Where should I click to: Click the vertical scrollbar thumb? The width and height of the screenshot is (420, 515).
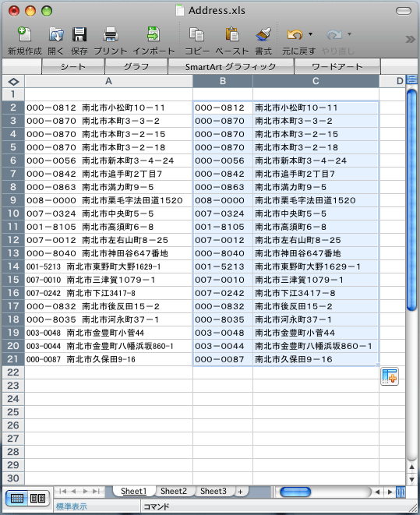point(411,199)
